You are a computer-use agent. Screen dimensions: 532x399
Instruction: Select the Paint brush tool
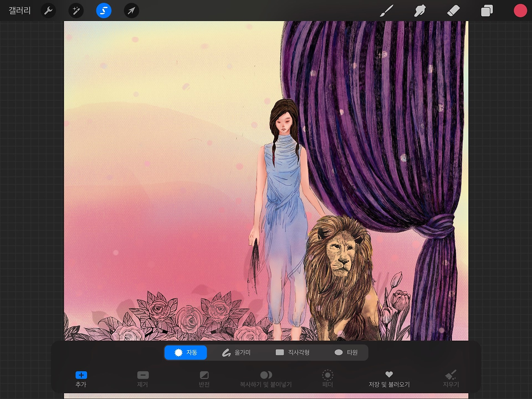(387, 11)
